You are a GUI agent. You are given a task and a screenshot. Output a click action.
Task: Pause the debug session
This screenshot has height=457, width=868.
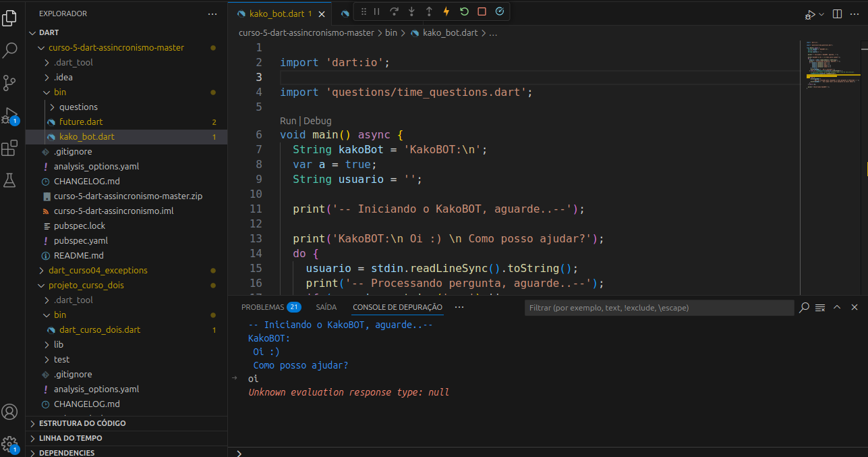pyautogui.click(x=377, y=11)
